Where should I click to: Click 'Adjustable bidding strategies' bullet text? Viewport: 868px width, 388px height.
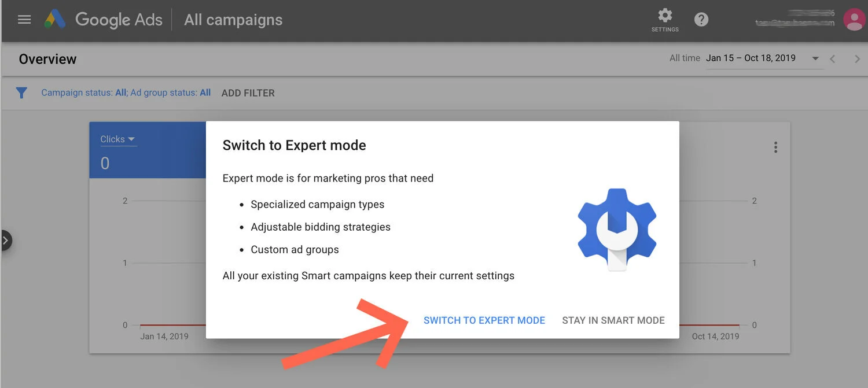point(321,227)
